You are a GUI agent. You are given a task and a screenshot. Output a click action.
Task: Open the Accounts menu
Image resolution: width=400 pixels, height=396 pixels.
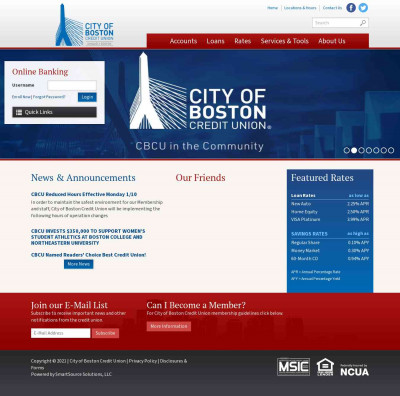point(183,41)
